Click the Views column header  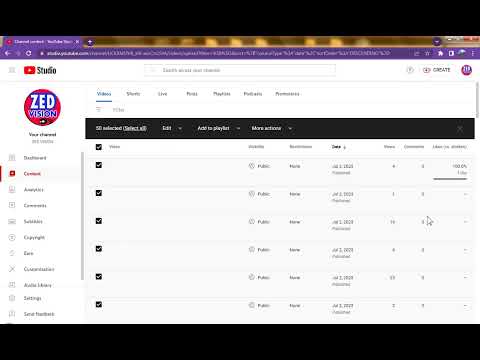(x=389, y=147)
